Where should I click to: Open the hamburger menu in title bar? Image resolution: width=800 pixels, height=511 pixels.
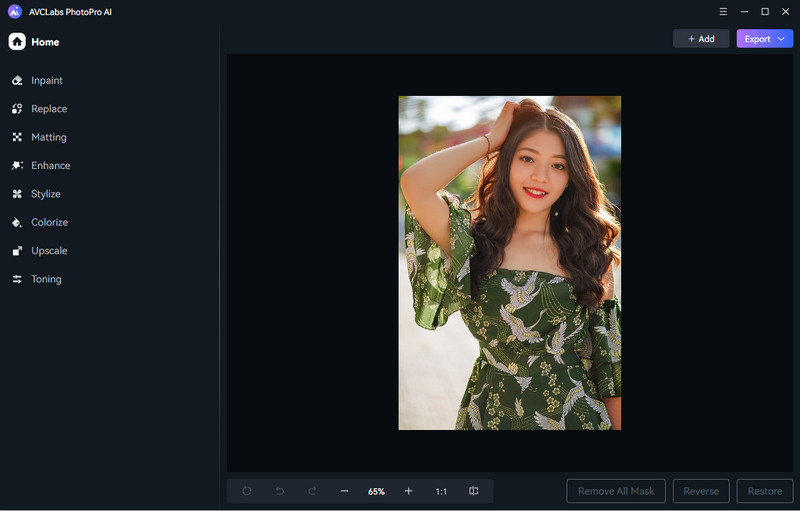(723, 12)
